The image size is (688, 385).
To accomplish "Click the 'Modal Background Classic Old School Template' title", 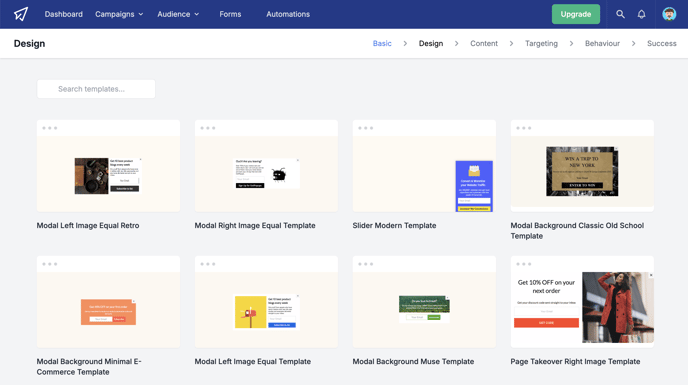I will tap(577, 231).
